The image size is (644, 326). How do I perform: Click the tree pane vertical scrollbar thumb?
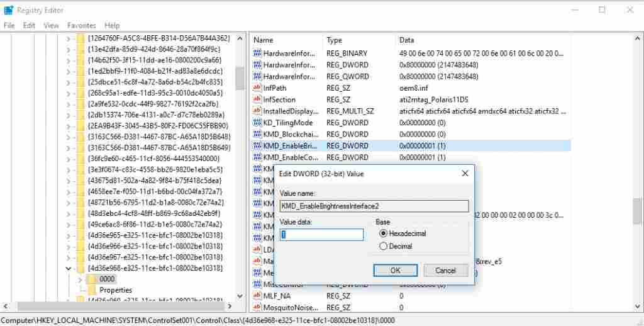[240, 78]
